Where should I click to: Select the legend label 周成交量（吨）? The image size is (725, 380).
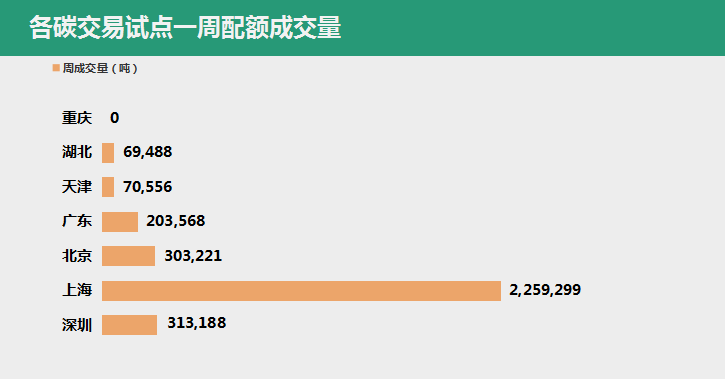[100, 68]
